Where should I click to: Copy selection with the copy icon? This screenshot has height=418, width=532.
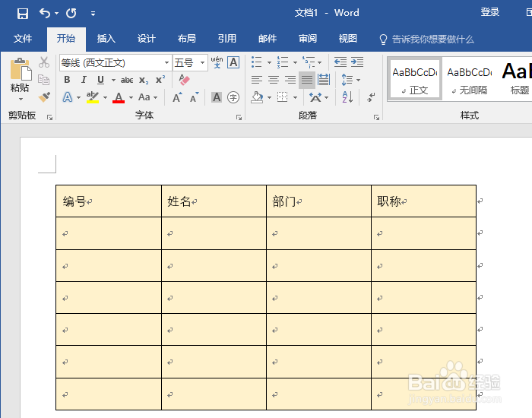(44, 80)
